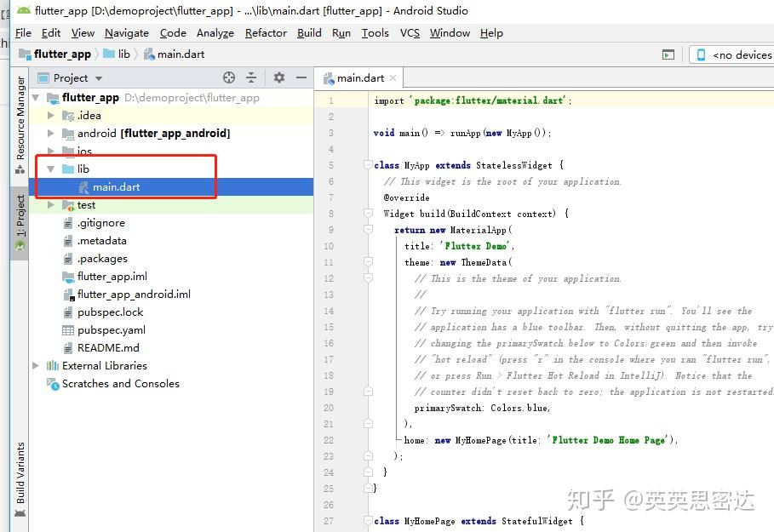Open the Window menu
Viewport: 774px width, 532px height.
point(450,33)
